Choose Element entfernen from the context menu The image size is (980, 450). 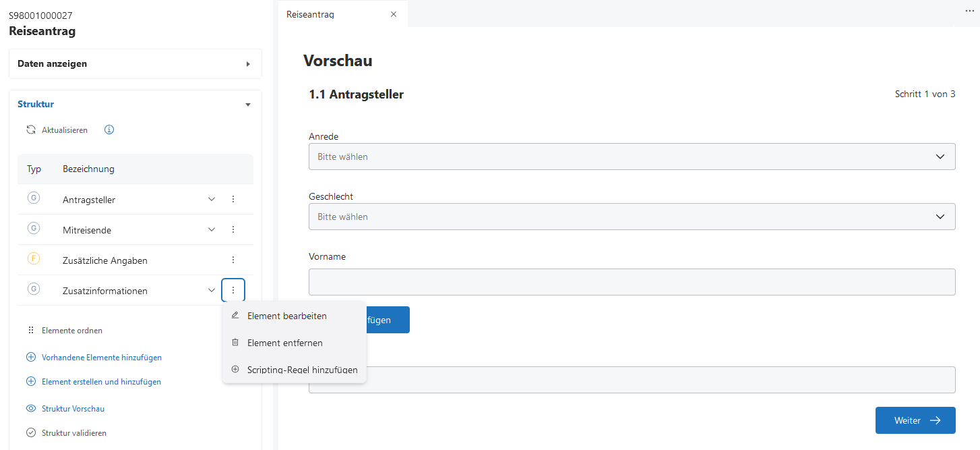[284, 343]
